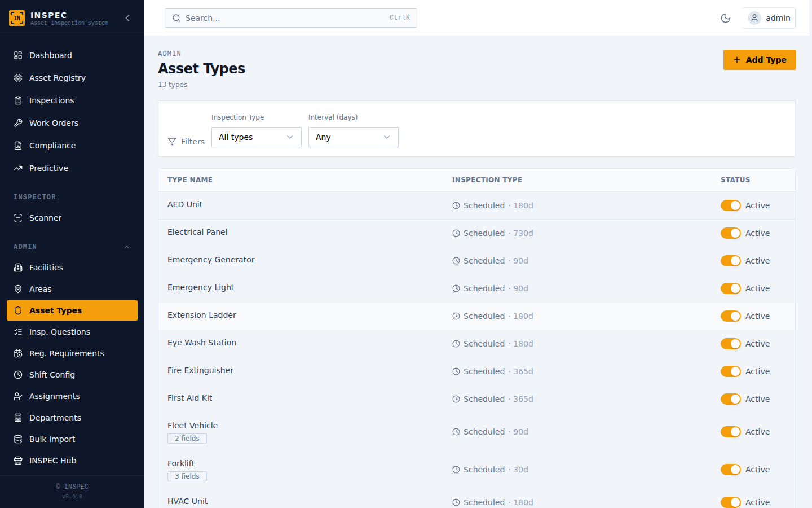
Task: Click the Asset Registry icon
Action: [x=18, y=78]
